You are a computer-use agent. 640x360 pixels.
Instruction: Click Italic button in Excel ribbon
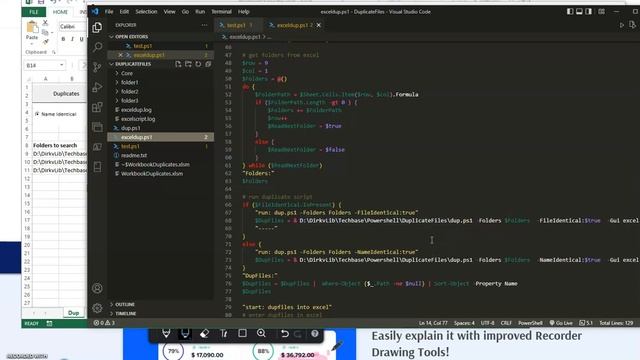pyautogui.click(x=72, y=39)
